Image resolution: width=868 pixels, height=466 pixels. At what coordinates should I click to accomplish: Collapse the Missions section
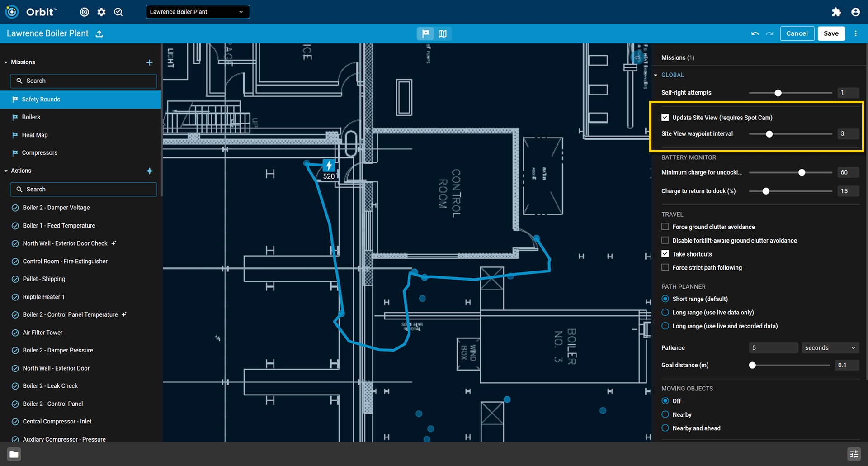coord(6,62)
